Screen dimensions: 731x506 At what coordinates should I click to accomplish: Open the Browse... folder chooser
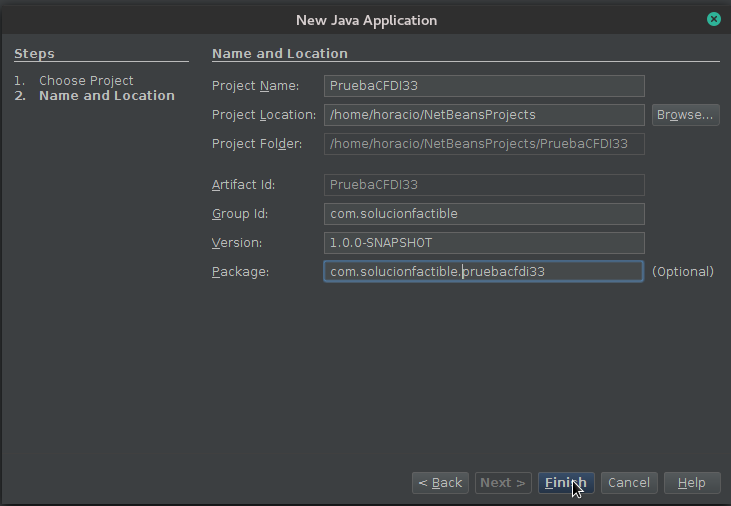coord(685,115)
